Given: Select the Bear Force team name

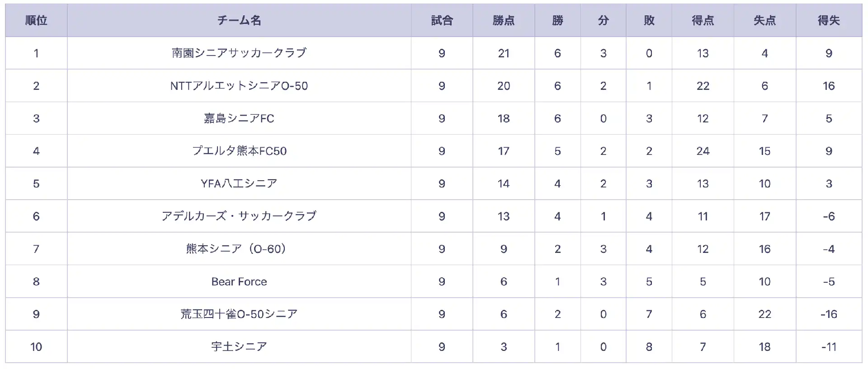Looking at the screenshot, I should click(239, 281).
